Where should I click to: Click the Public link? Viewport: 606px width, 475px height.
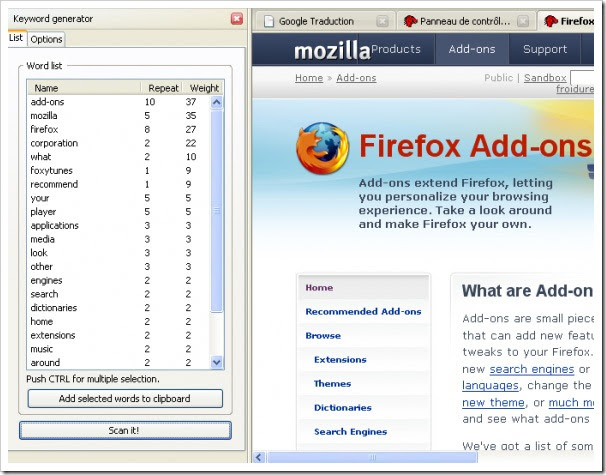[498, 78]
